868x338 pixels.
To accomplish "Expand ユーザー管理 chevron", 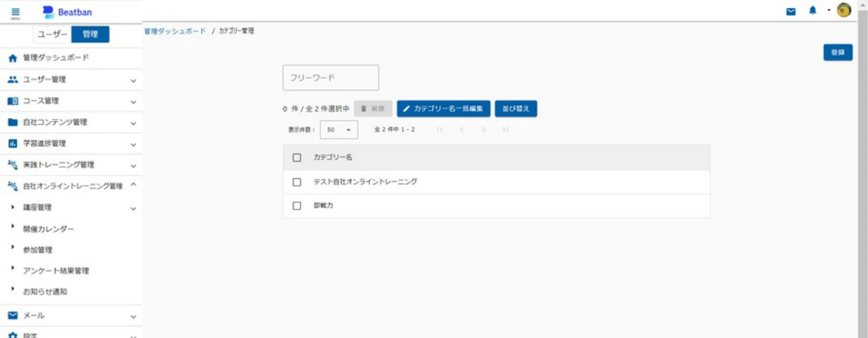I will coord(133,81).
